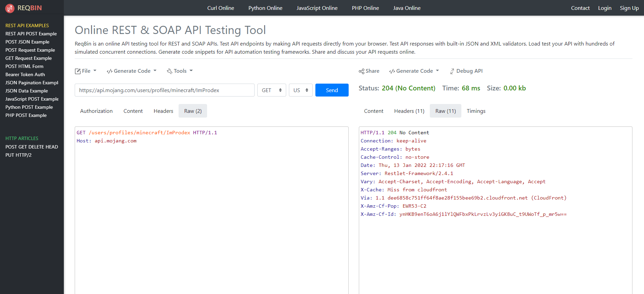Go to Curl Online page
The image size is (644, 294).
click(x=221, y=8)
